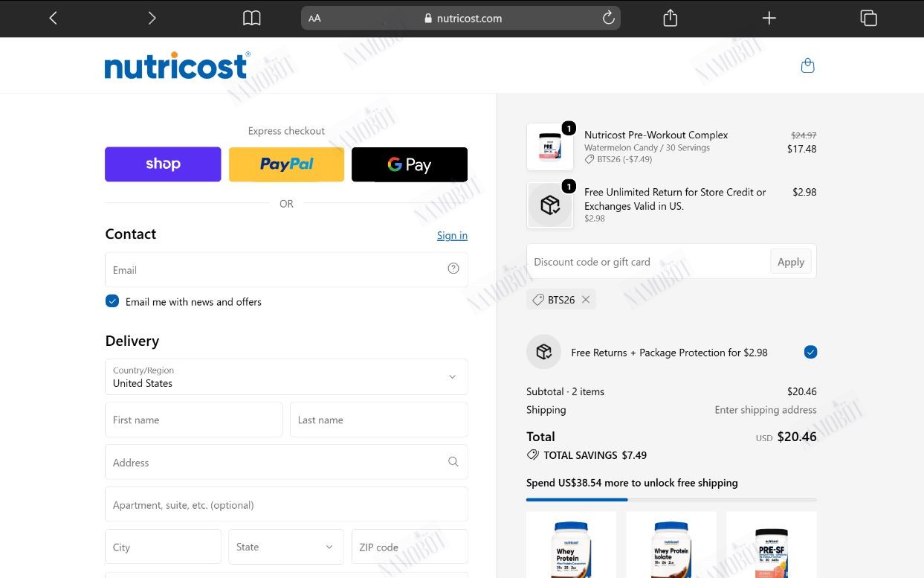Image resolution: width=924 pixels, height=578 pixels.
Task: Click the Nutricost Pre-Workout Complex title
Action: pyautogui.click(x=656, y=135)
